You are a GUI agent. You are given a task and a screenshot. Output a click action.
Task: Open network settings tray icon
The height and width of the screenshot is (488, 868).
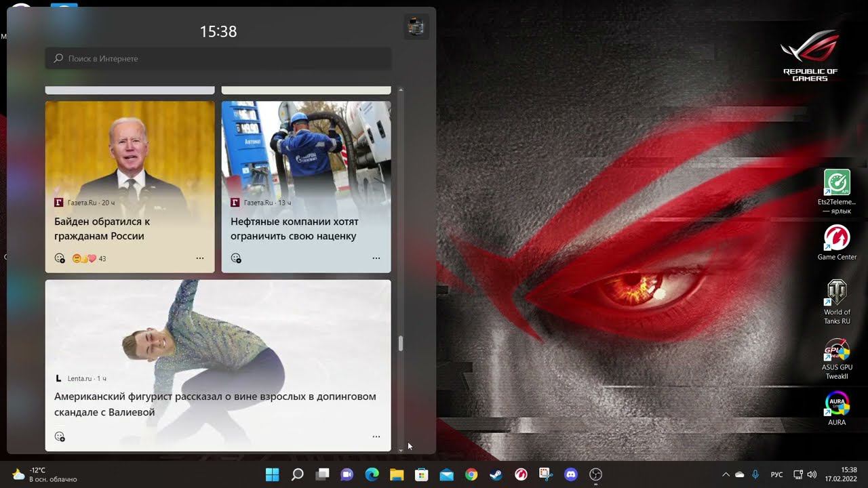tap(799, 474)
